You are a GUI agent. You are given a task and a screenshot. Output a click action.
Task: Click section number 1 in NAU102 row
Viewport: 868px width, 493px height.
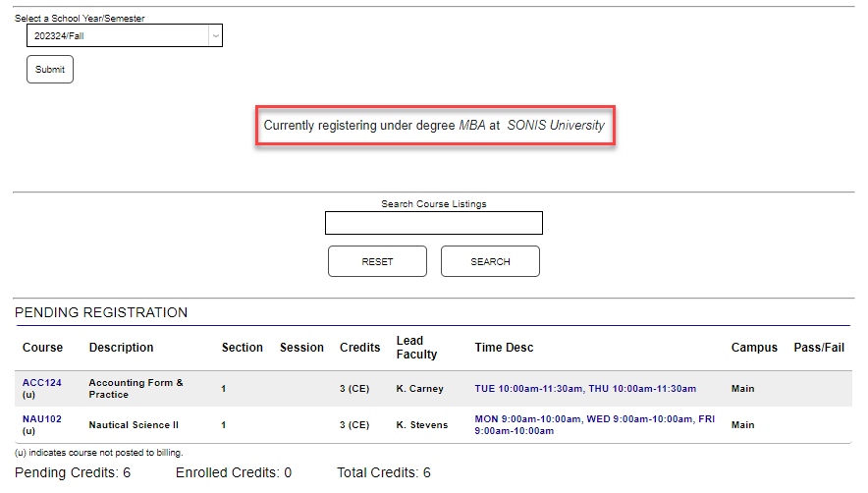(x=224, y=425)
